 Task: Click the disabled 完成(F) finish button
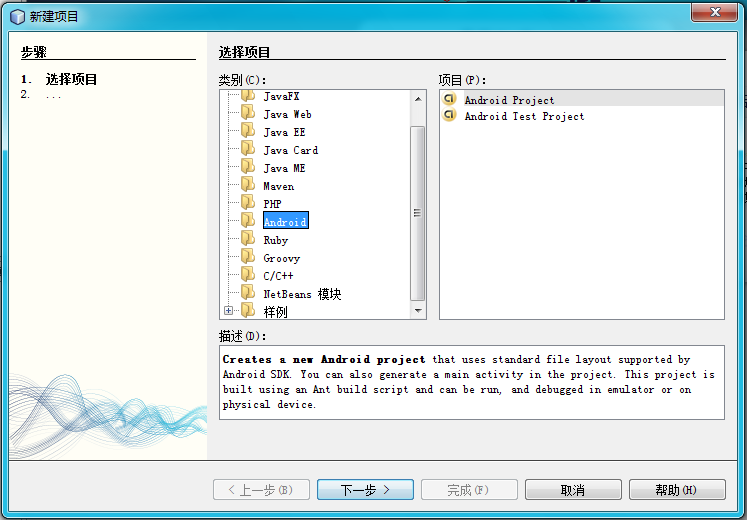pos(469,490)
